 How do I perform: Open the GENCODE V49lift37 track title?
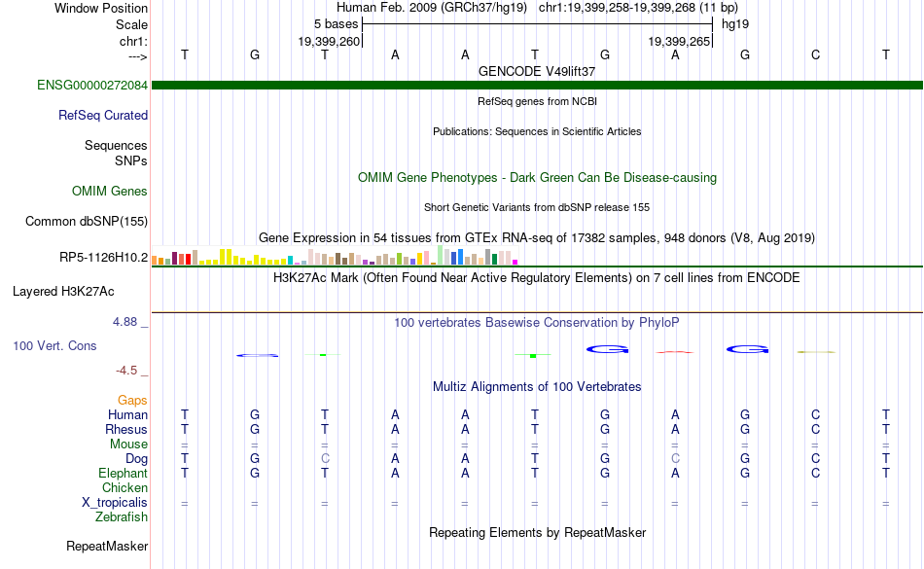(x=537, y=71)
